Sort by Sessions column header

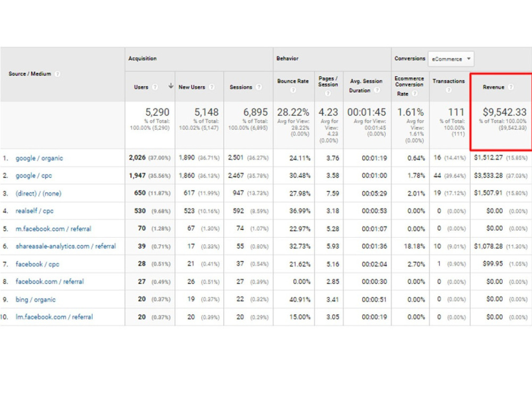[240, 87]
